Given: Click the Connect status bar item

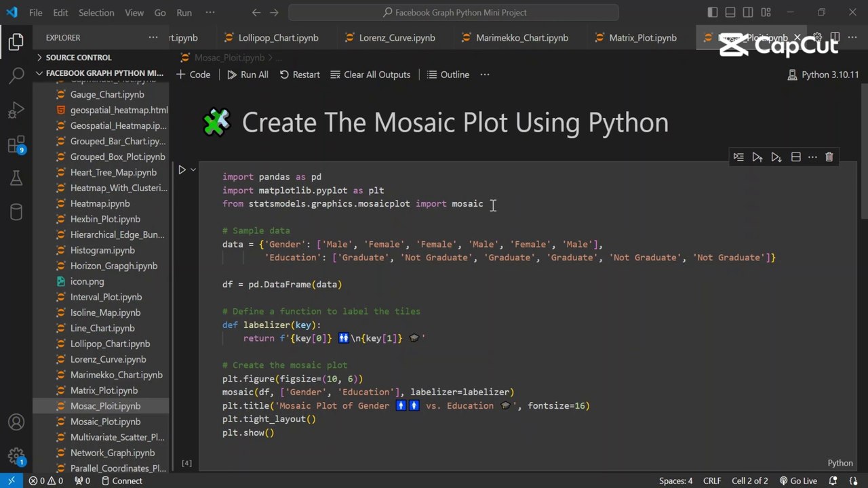Looking at the screenshot, I should [x=122, y=481].
